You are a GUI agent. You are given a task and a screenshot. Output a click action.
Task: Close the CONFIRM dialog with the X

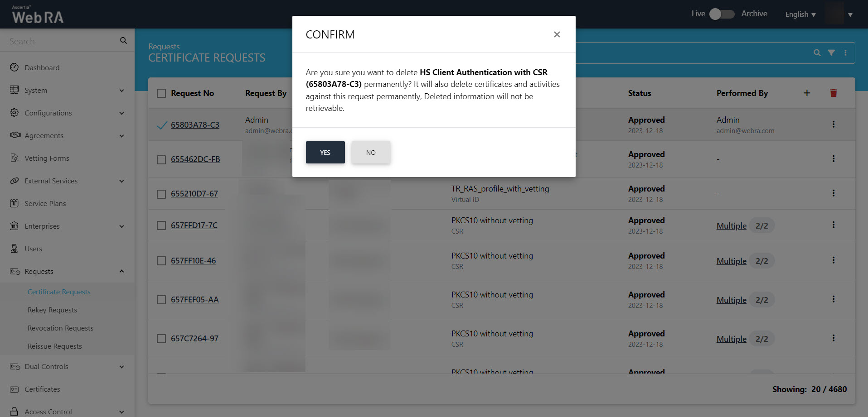coord(557,34)
